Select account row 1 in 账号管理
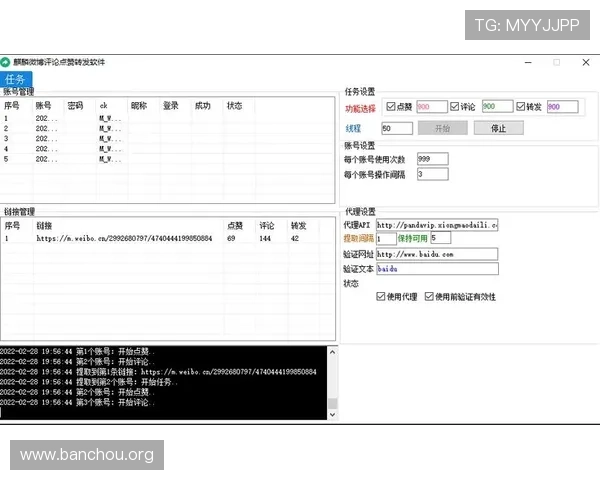The width and height of the screenshot is (600, 480). click(167, 119)
